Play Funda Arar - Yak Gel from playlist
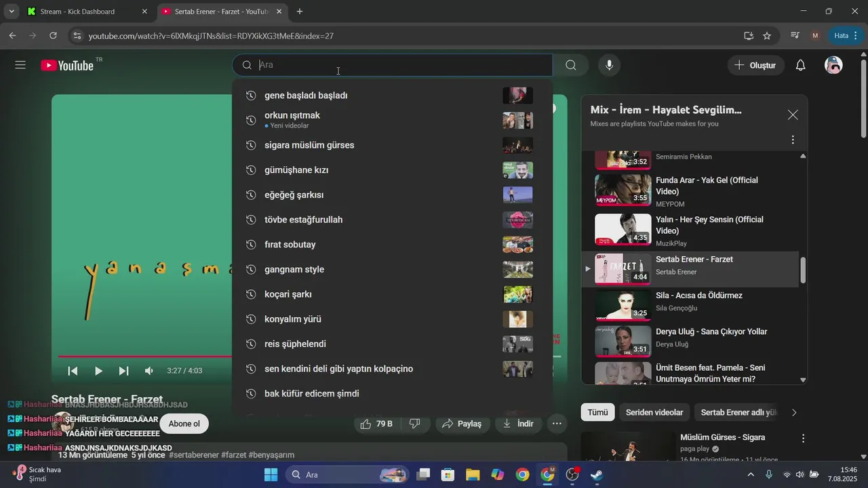This screenshot has width=868, height=488. point(690,191)
